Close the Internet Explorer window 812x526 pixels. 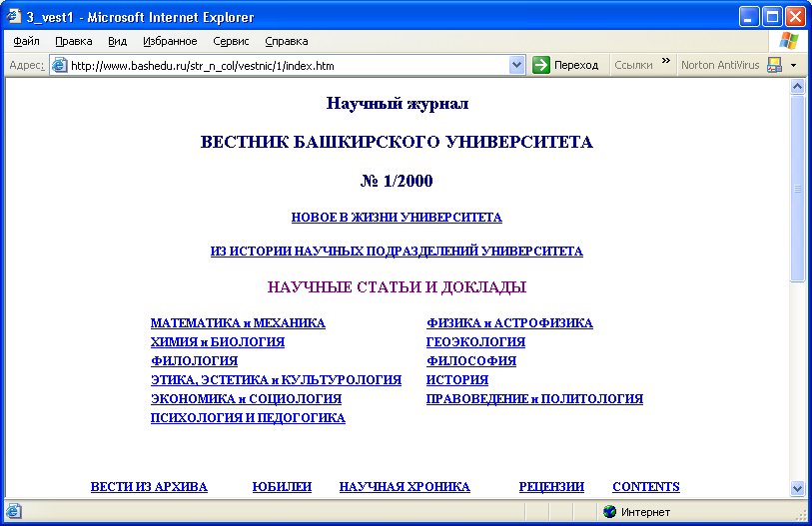pyautogui.click(x=795, y=17)
